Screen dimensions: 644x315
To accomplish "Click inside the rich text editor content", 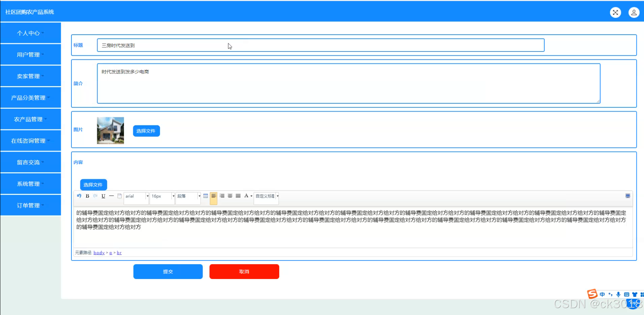I will tap(353, 227).
